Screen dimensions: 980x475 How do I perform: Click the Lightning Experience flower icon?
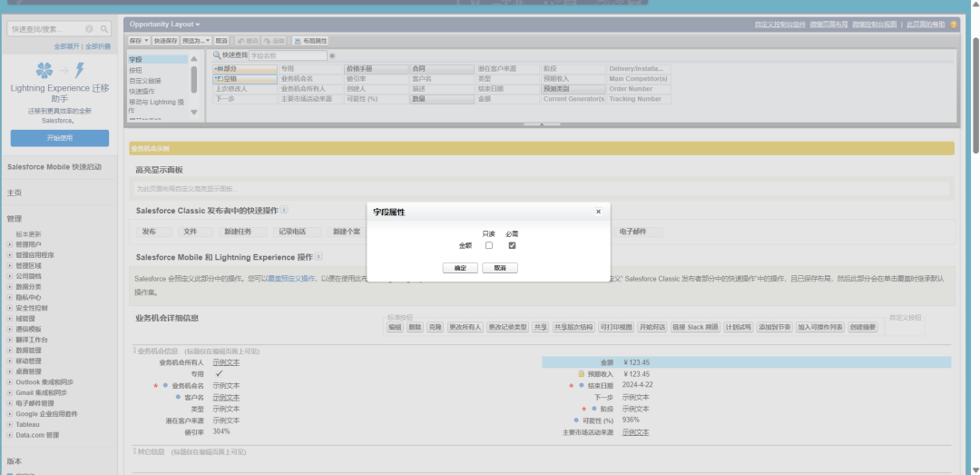(x=44, y=70)
